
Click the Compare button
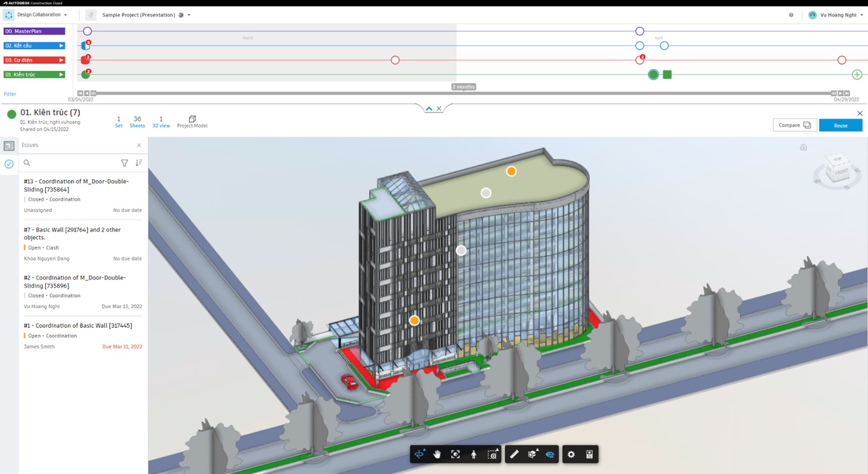(x=795, y=126)
